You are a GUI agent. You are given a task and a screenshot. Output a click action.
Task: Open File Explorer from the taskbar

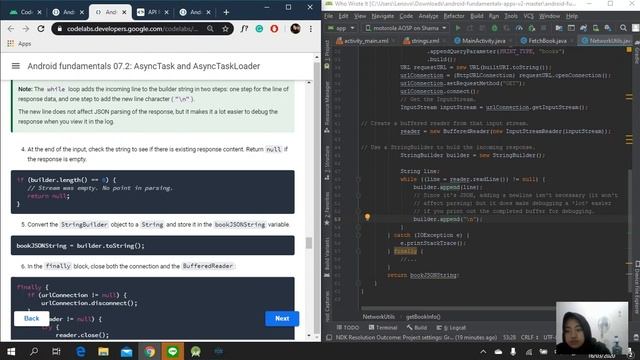(x=103, y=351)
